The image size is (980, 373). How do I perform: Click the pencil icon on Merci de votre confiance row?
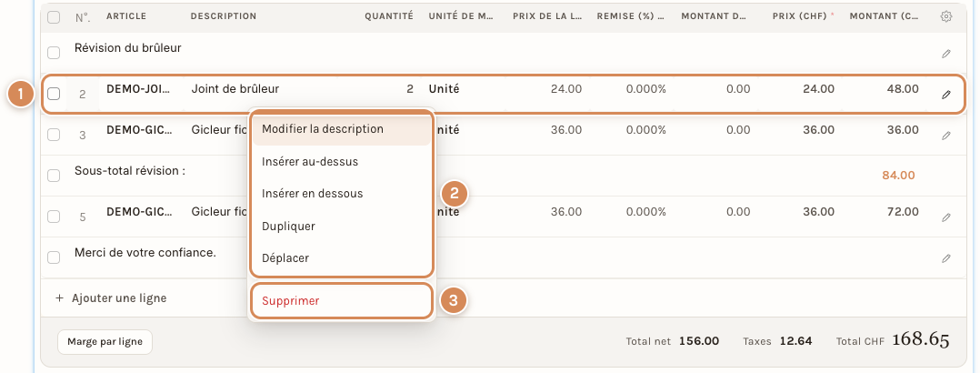click(x=945, y=257)
